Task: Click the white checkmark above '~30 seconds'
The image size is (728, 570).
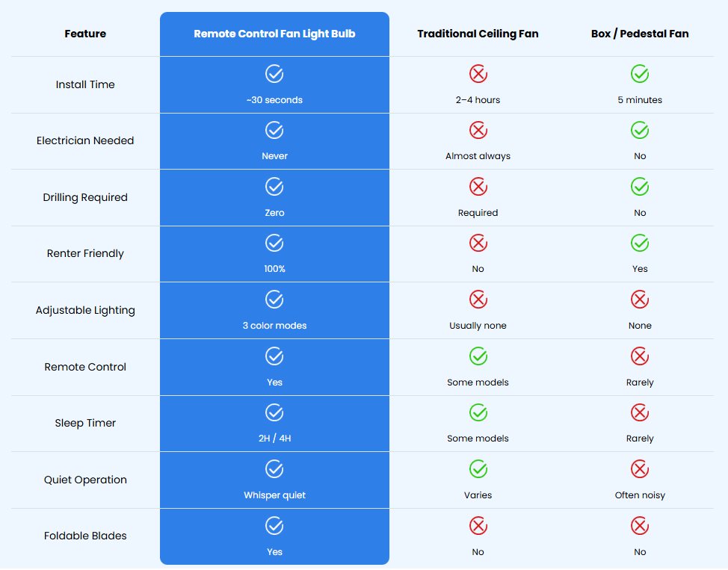Action: point(274,74)
